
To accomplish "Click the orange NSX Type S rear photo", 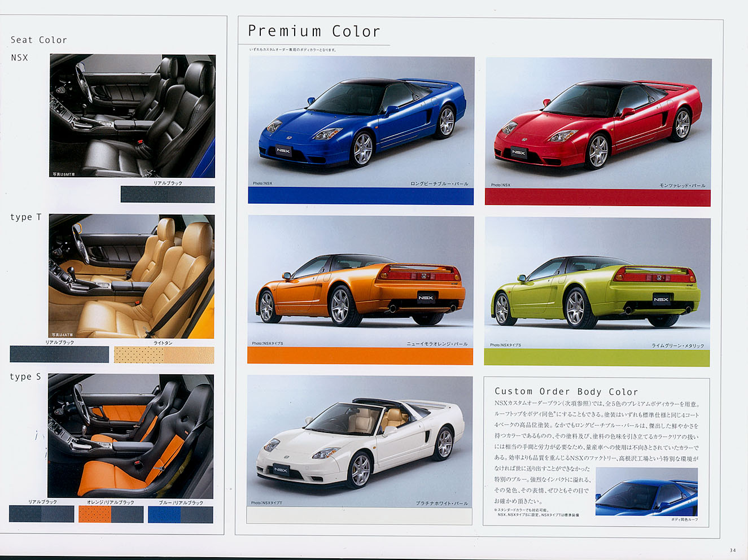I will click(x=360, y=281).
